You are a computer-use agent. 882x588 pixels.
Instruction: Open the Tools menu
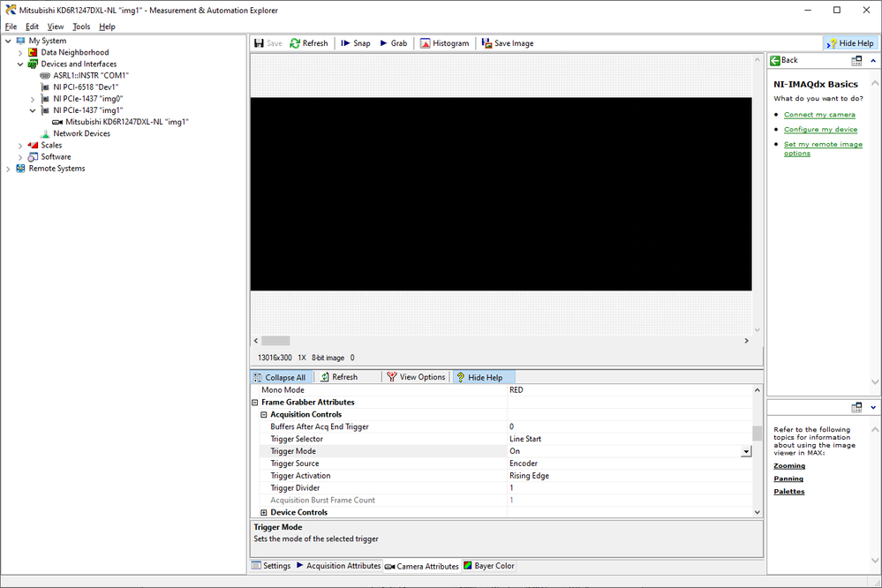81,26
